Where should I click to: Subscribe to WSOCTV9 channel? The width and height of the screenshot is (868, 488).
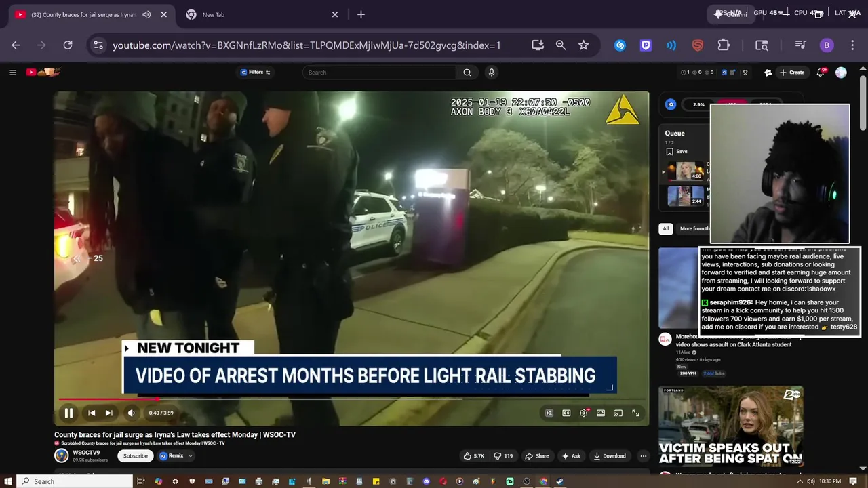click(135, 455)
